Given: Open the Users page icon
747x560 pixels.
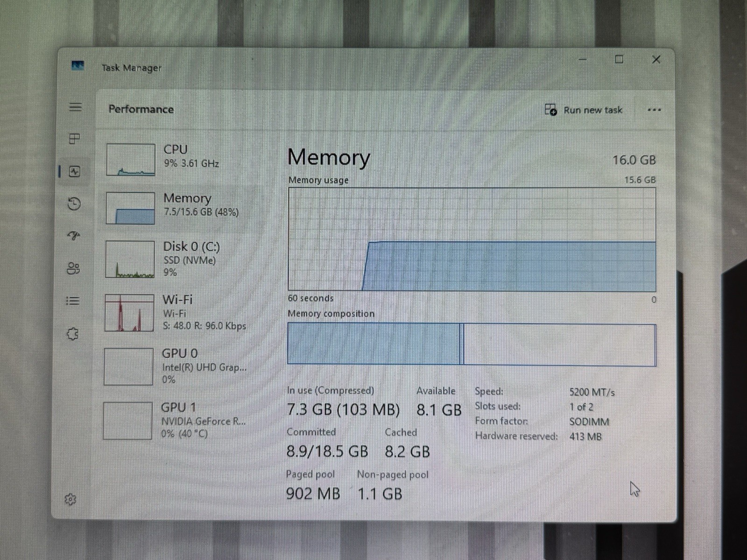Looking at the screenshot, I should [73, 268].
